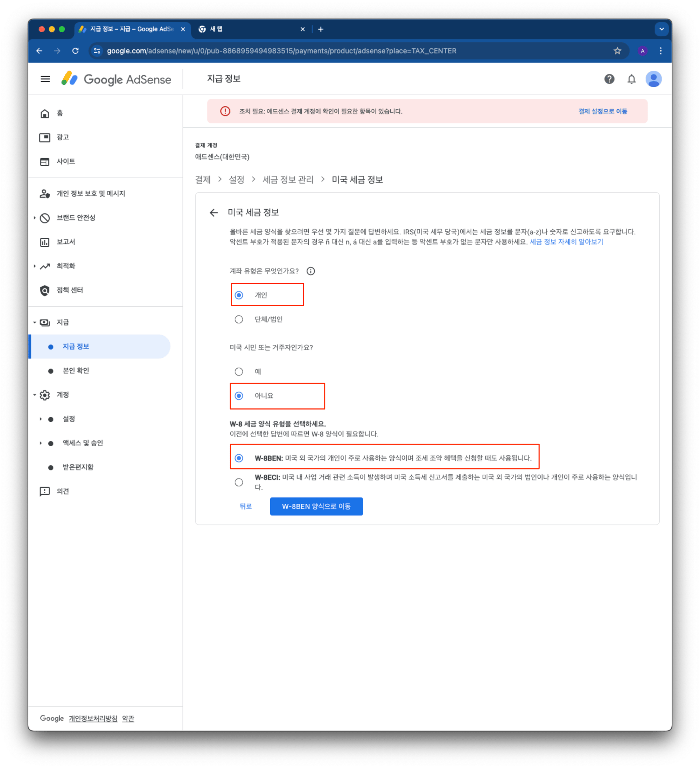
Task: Open a new browser tab with plus
Action: click(321, 29)
